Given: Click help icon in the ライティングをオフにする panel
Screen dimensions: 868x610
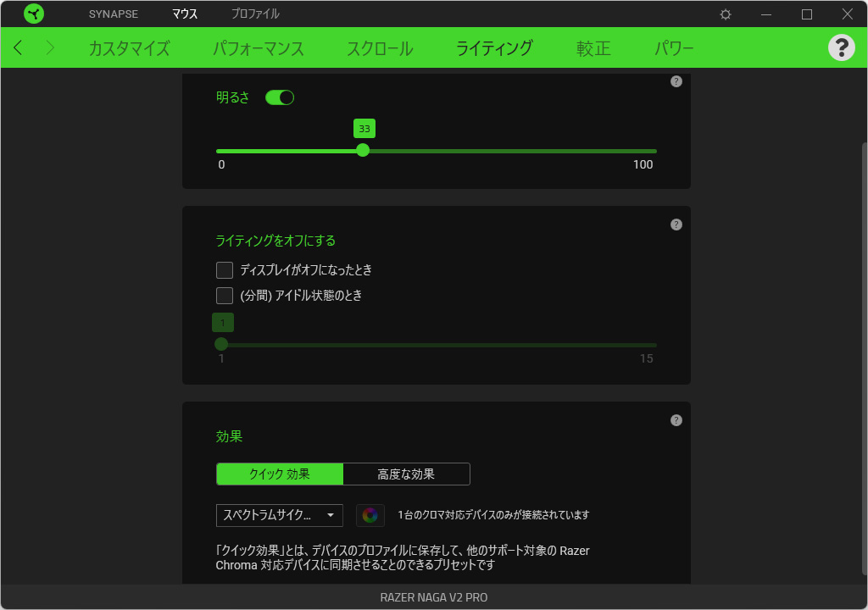Looking at the screenshot, I should pyautogui.click(x=676, y=225).
